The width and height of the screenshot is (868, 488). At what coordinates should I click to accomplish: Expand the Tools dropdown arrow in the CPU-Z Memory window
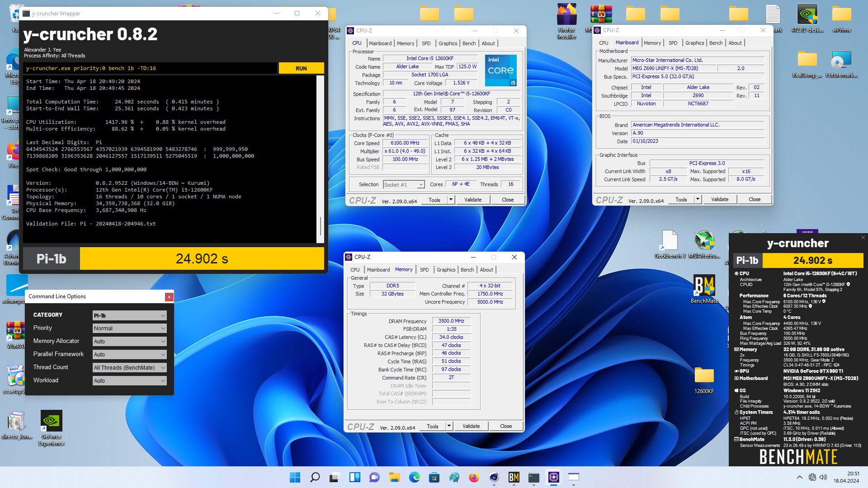[x=449, y=426]
